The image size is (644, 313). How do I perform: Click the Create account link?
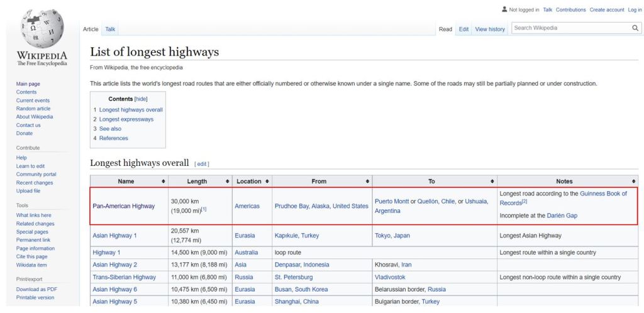[606, 9]
